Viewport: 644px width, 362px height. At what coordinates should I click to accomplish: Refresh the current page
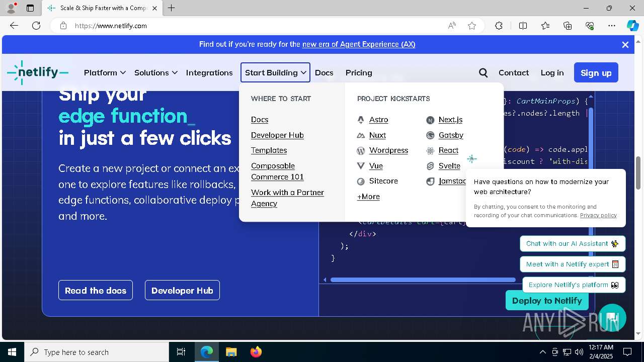pyautogui.click(x=36, y=26)
